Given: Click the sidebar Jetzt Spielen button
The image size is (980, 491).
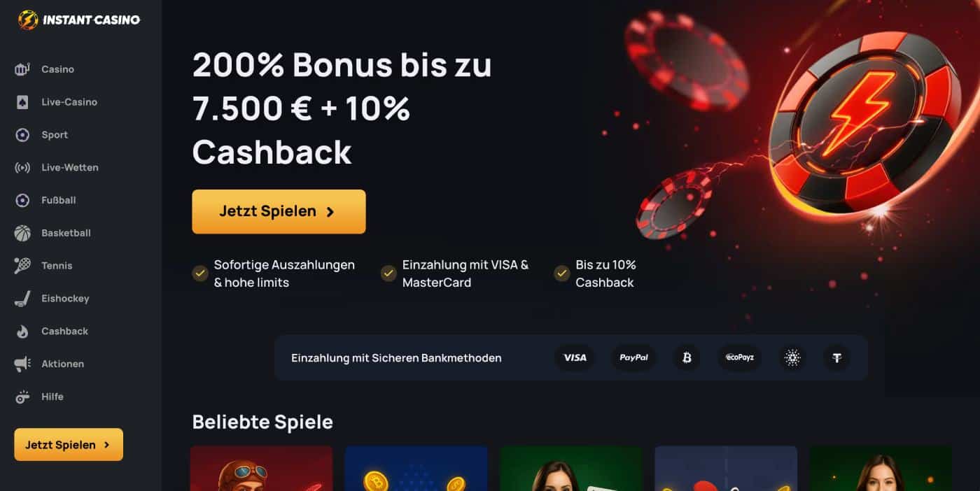Looking at the screenshot, I should click(69, 445).
